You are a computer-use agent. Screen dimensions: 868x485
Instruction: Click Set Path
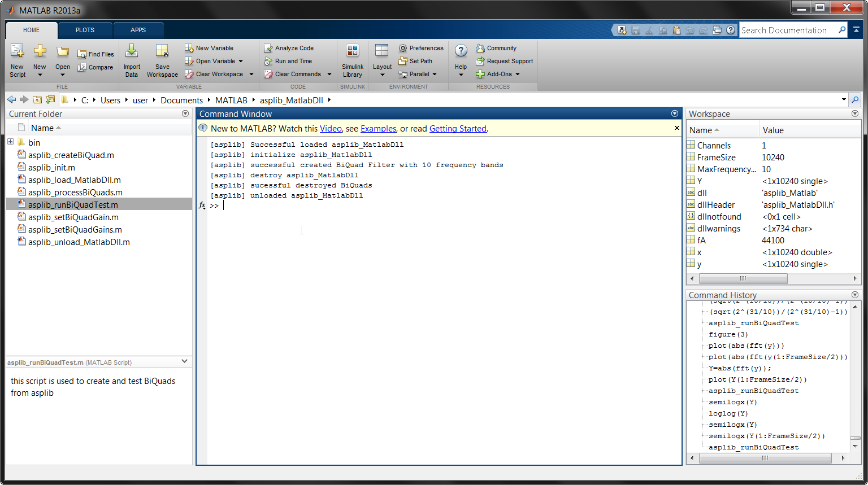click(415, 61)
